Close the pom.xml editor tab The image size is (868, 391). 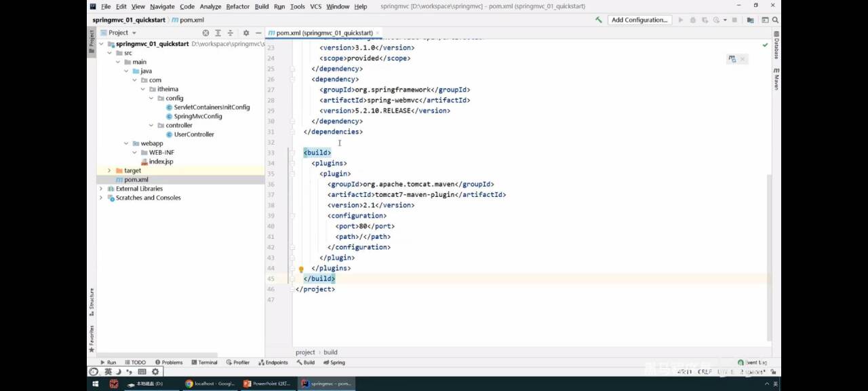[x=378, y=33]
